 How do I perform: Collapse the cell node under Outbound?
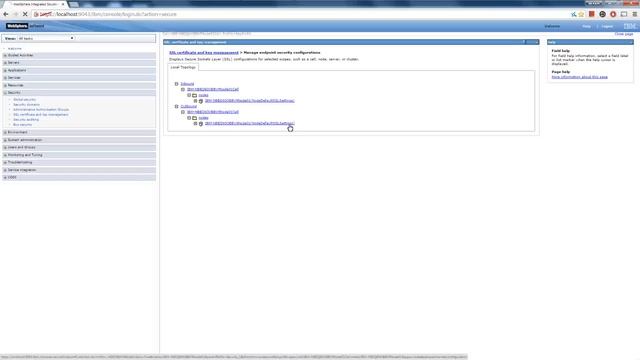tap(183, 112)
